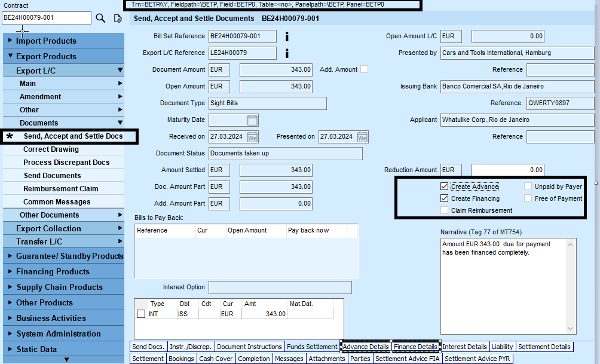
Task: Click the Narrative text area
Action: click(508, 286)
